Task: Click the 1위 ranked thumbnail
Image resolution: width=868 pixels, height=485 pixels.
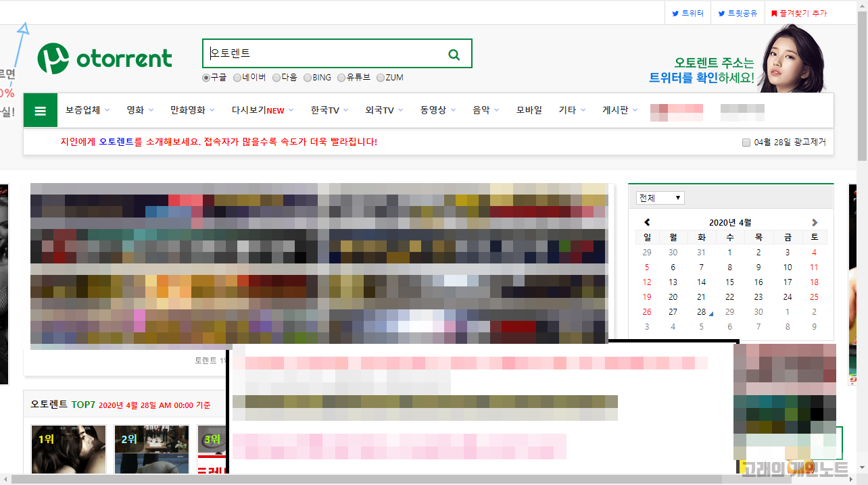Action: 68,449
